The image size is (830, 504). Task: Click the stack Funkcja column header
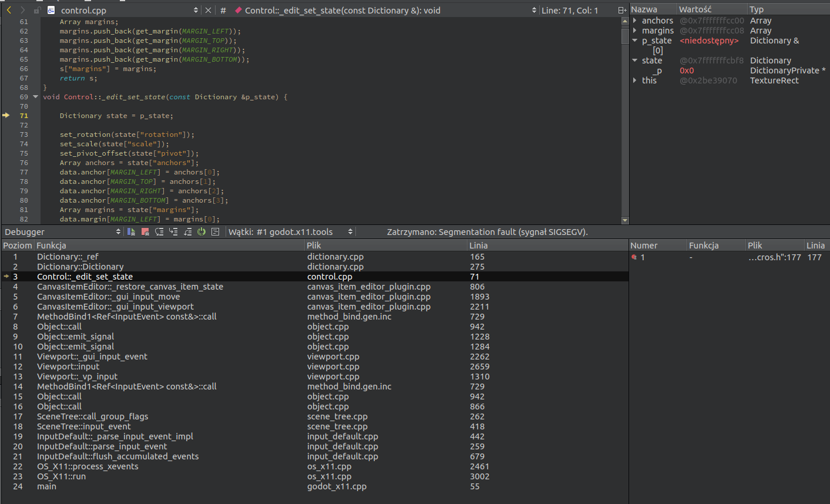[x=170, y=245]
